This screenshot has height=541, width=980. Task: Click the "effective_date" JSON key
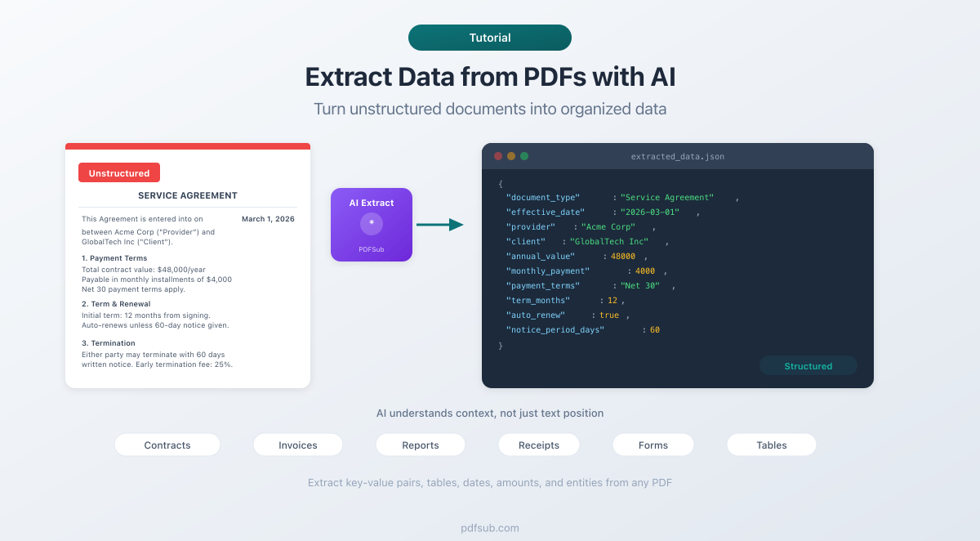(546, 212)
